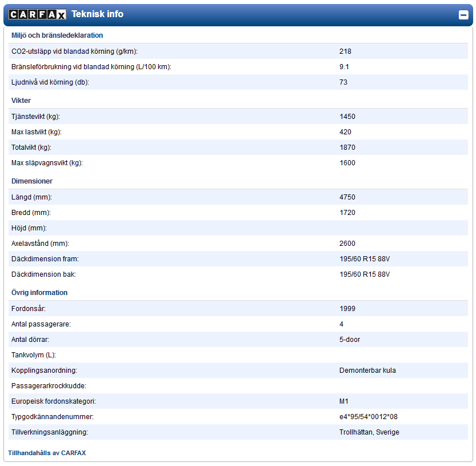
Task: Click the CO2-utsläpp vid blandad körning label
Action: [74, 51]
